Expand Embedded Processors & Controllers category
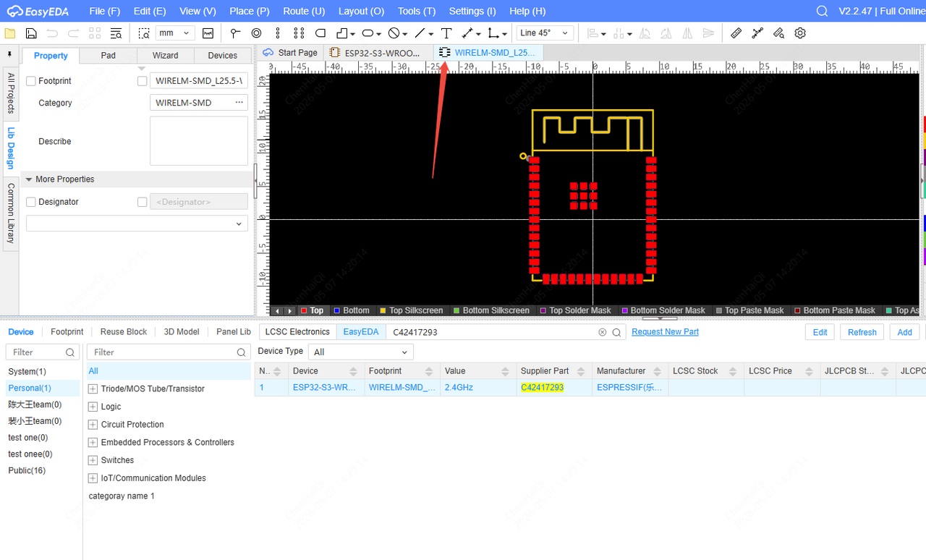 pos(93,442)
